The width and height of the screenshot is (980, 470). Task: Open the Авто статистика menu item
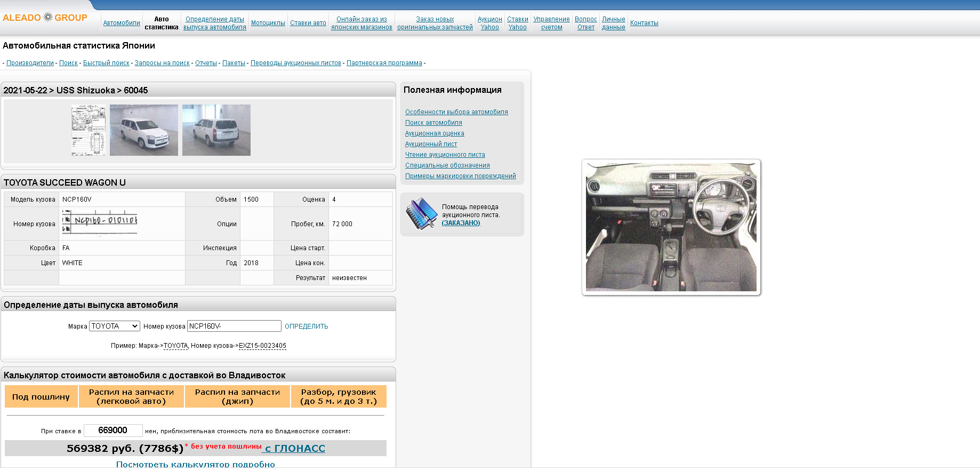click(162, 23)
